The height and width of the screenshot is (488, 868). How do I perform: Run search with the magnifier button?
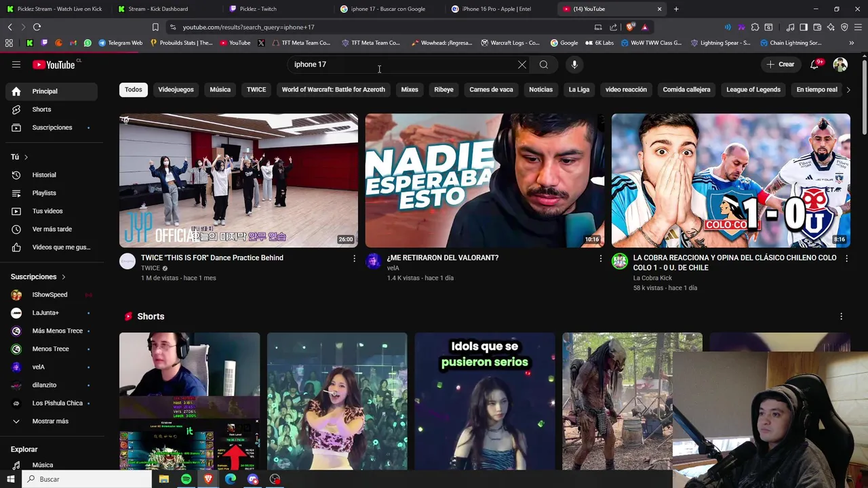point(544,64)
